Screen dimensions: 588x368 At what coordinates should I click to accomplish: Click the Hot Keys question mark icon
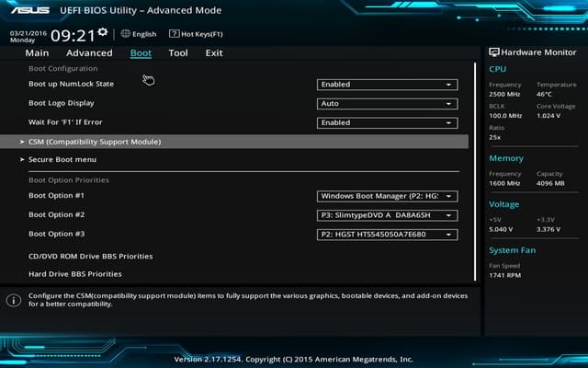(x=174, y=34)
